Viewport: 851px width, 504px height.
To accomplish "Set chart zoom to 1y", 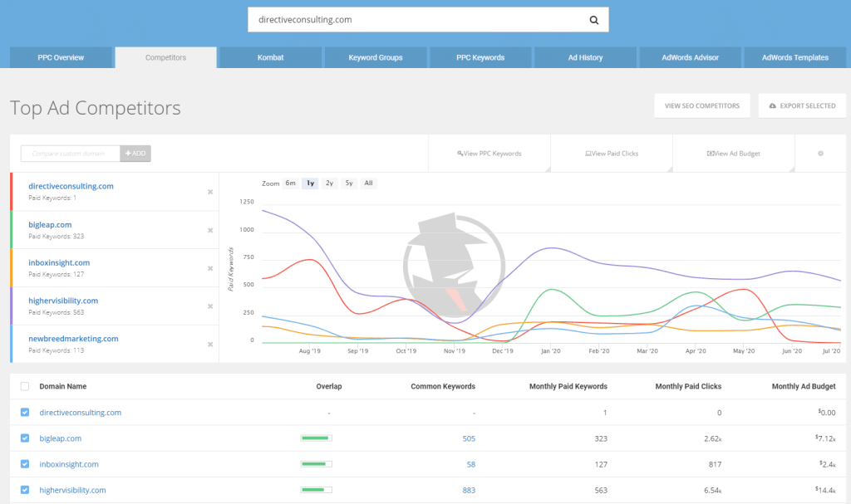I will point(311,183).
